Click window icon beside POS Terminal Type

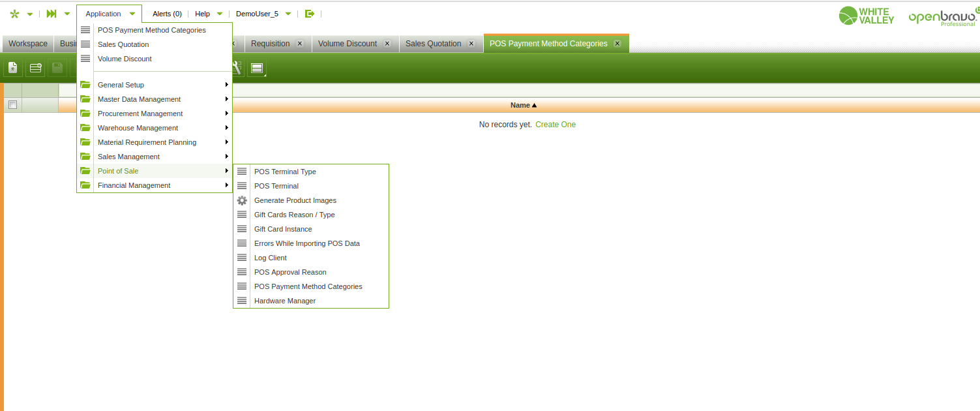point(242,172)
